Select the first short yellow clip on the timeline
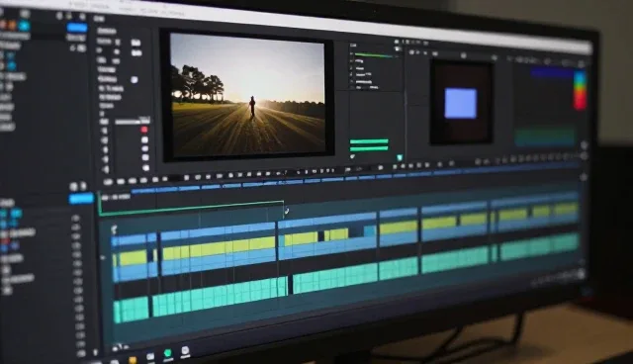633x364 pixels. point(133,258)
